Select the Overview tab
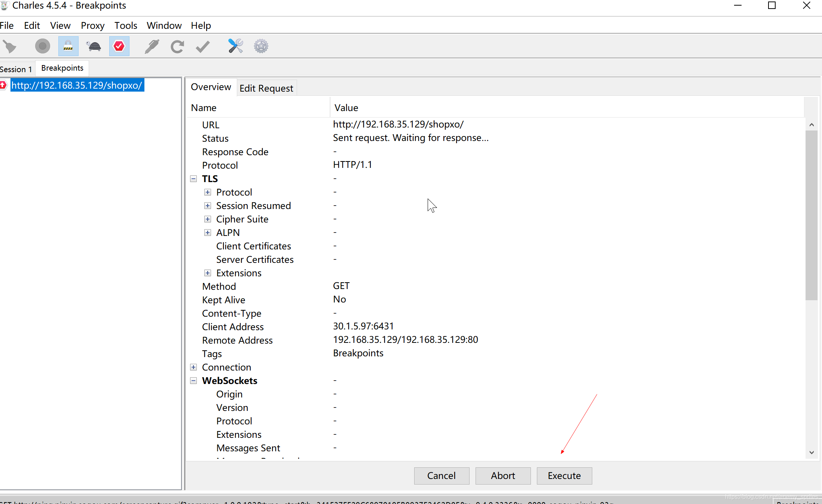Image resolution: width=822 pixels, height=504 pixels. pos(211,87)
